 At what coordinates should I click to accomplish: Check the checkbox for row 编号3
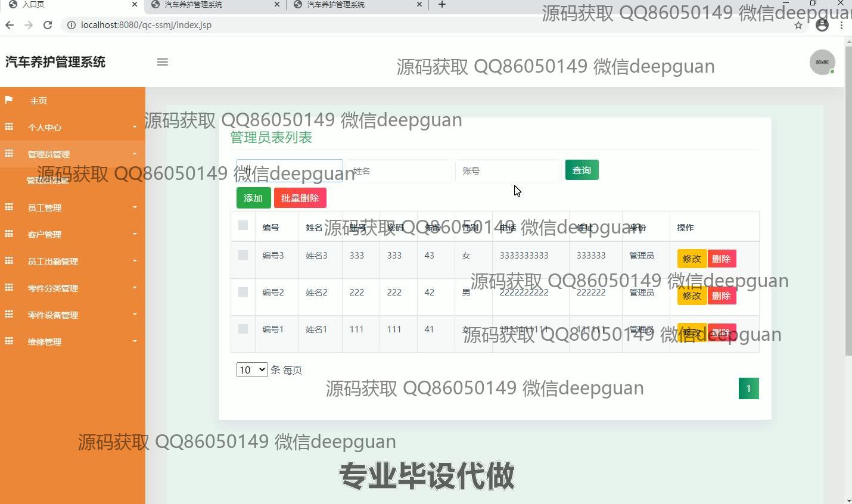(x=243, y=255)
